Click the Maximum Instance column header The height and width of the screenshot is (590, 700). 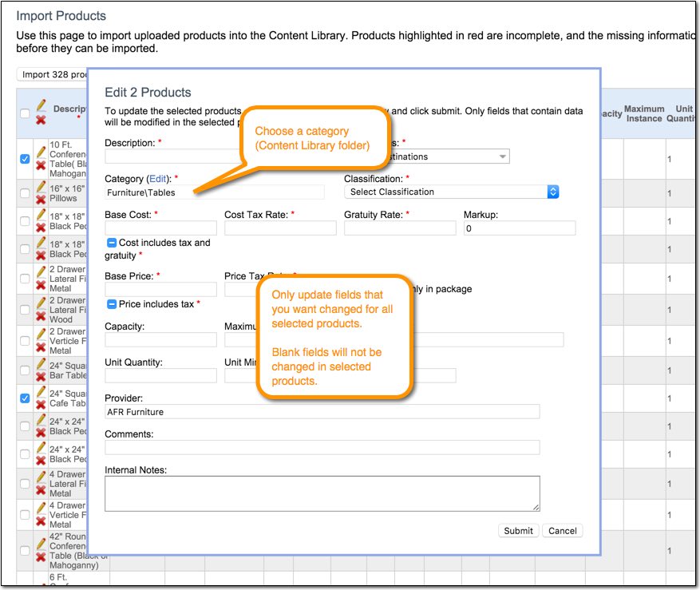pos(644,113)
